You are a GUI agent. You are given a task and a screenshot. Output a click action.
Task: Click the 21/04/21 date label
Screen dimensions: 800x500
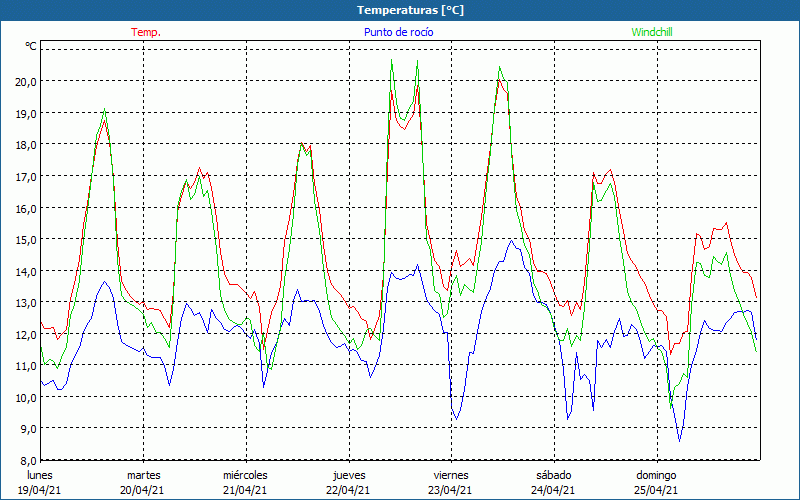click(x=245, y=490)
